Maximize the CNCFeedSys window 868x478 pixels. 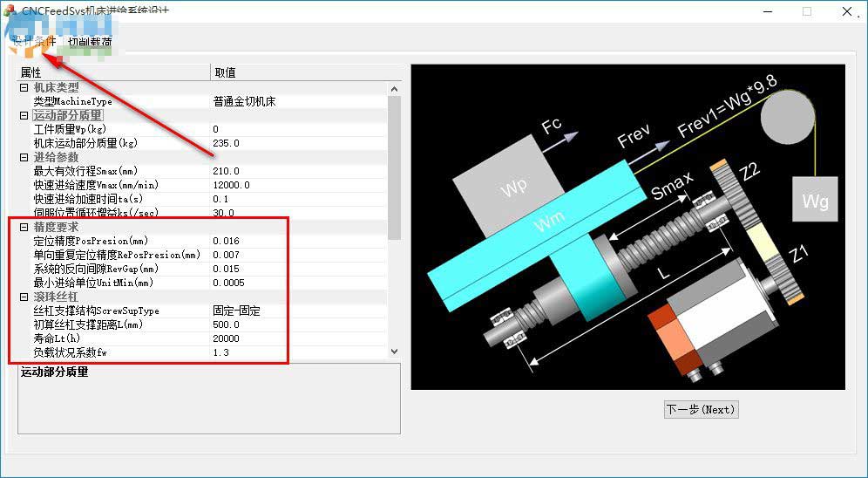pos(807,11)
